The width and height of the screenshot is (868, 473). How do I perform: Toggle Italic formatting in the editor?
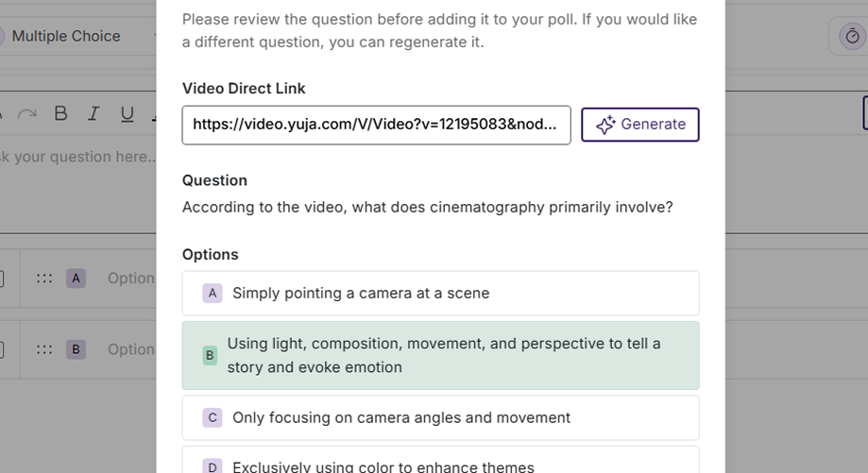pos(94,114)
